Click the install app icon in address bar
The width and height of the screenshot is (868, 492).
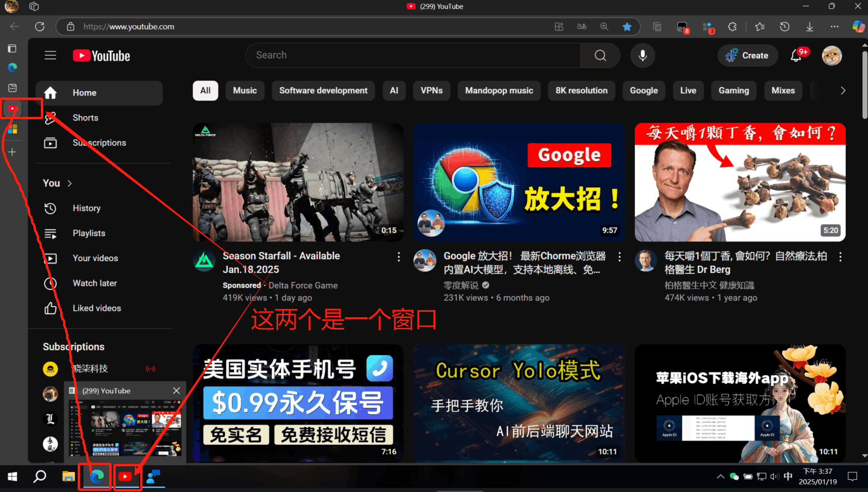[x=559, y=26]
